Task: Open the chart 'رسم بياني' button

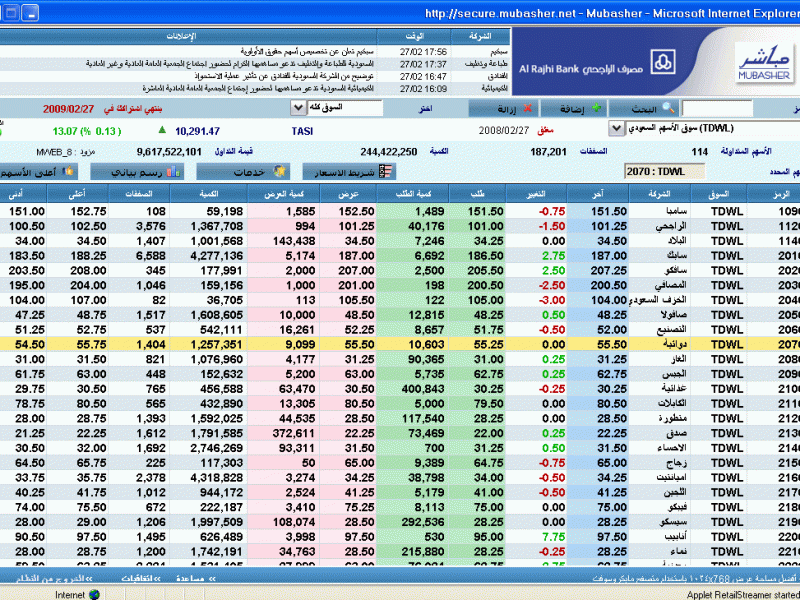Action: coord(137,172)
